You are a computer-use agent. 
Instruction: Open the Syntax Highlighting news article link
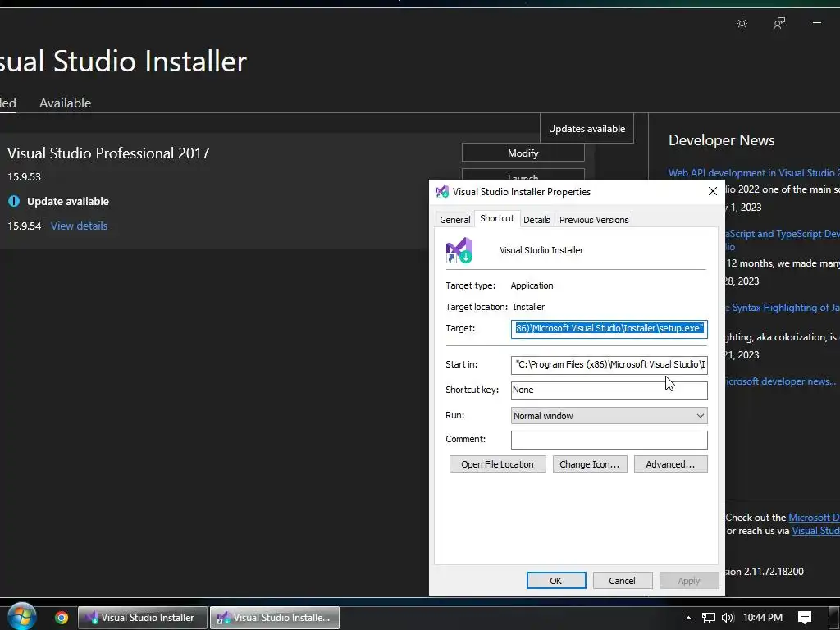(x=782, y=308)
